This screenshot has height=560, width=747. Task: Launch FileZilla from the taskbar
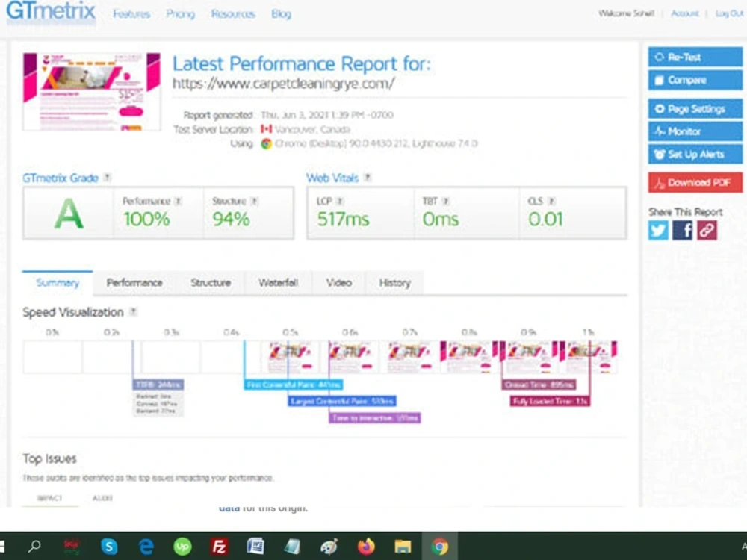[x=219, y=546]
